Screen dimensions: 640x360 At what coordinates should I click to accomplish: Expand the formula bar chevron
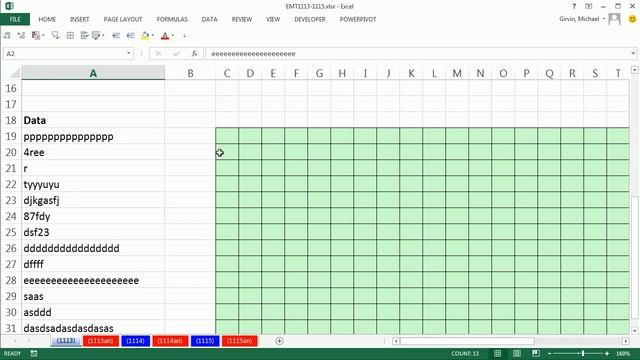(633, 53)
